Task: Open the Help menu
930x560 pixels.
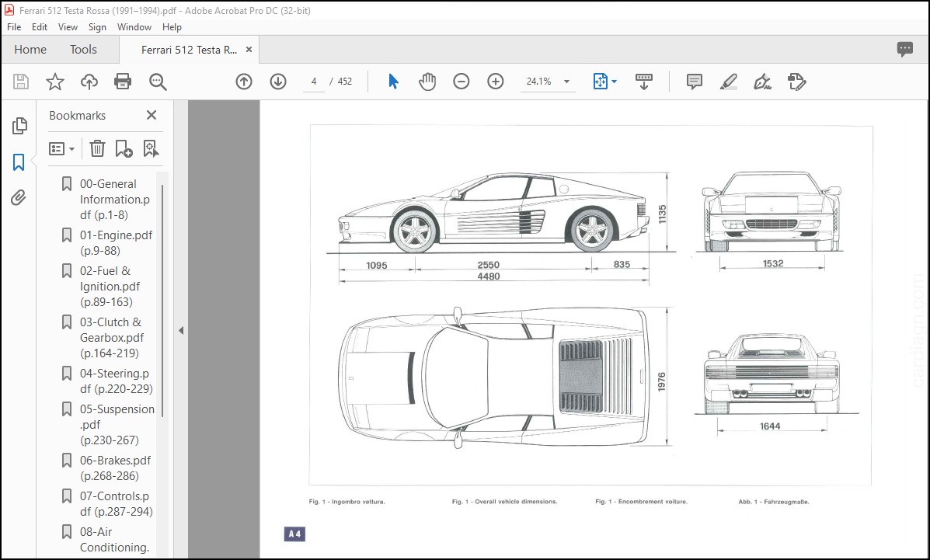Action: pyautogui.click(x=172, y=26)
